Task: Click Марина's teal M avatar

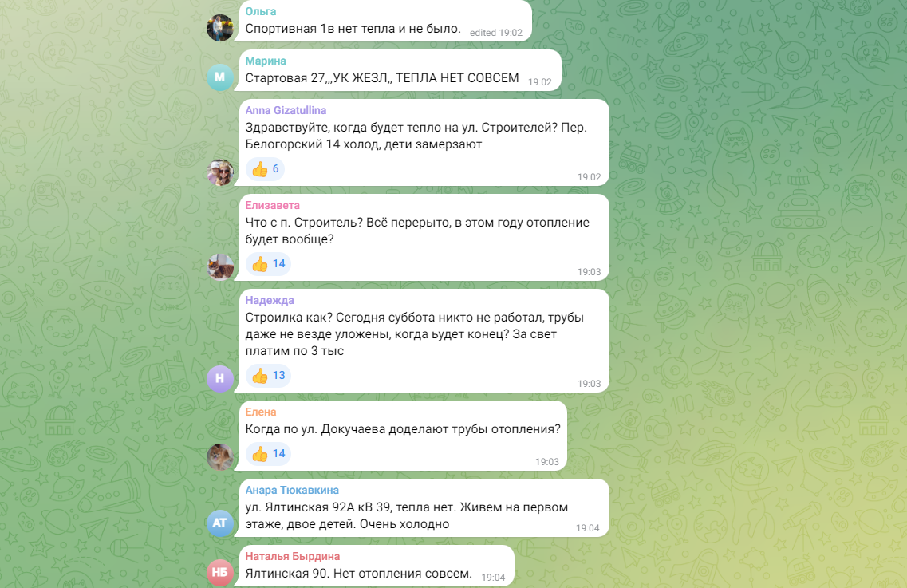Action: tap(220, 77)
